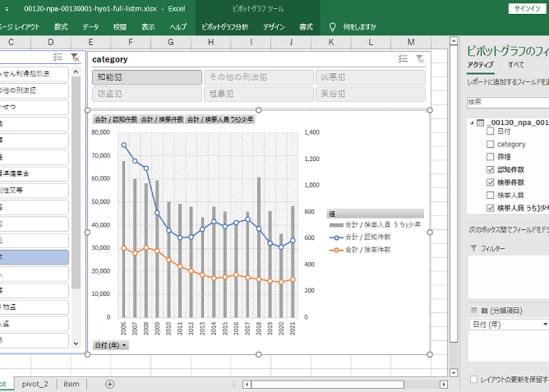Clear filter on the category slicer
Image resolution: width=549 pixels, height=392 pixels.
point(420,59)
